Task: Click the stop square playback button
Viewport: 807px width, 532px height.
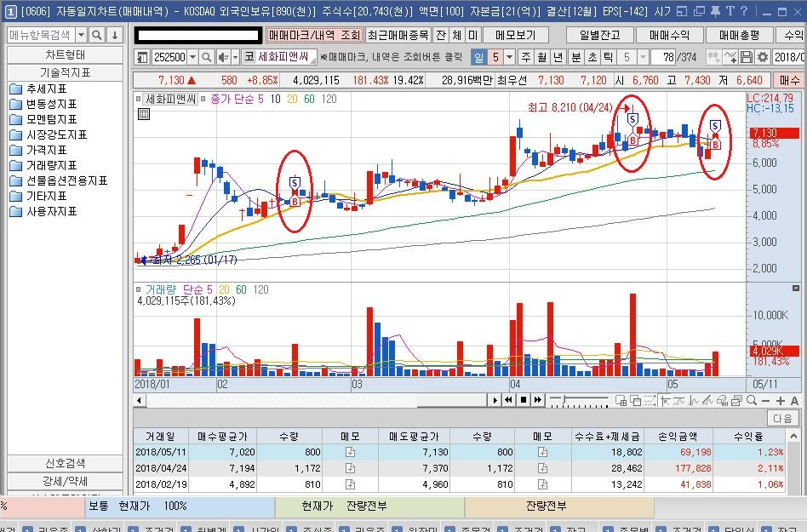Action: point(523,400)
